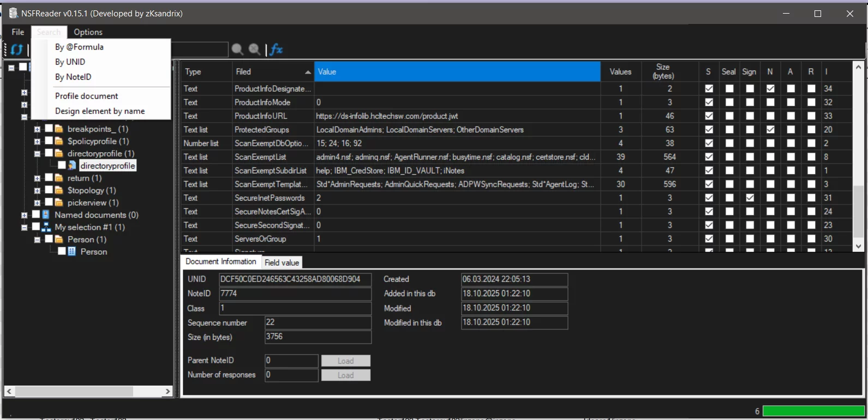Viewport: 868px width, 420px height.
Task: Expand the Named documents tree node
Action: pos(24,215)
